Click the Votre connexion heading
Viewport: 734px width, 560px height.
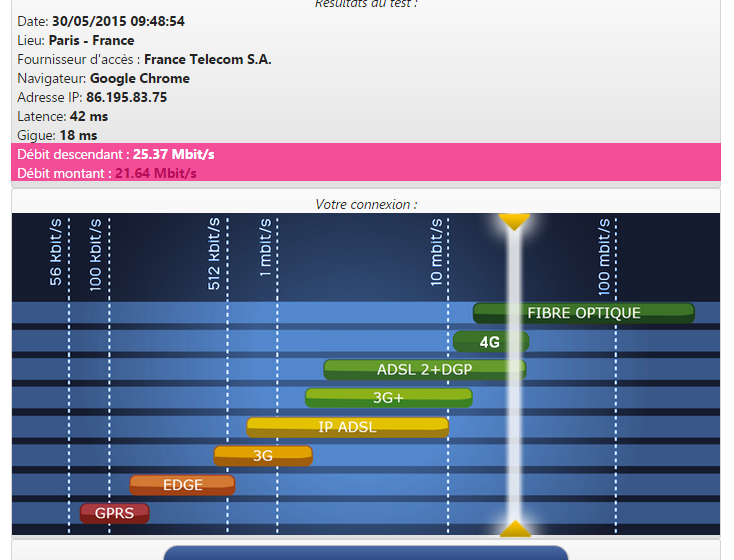pyautogui.click(x=366, y=205)
